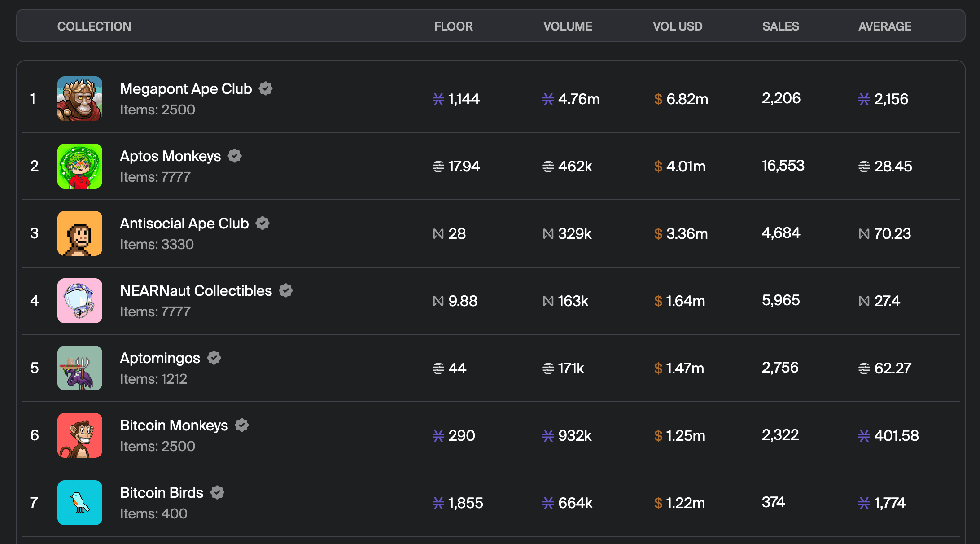The width and height of the screenshot is (980, 544).
Task: Click the AVERAGE column header
Action: 884,26
